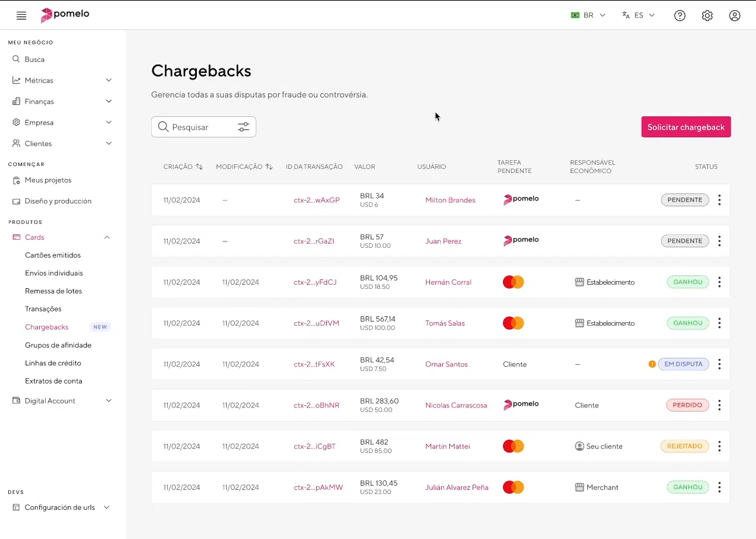Open the three-dot menu on Omar Santos row
756x539 pixels.
719,364
